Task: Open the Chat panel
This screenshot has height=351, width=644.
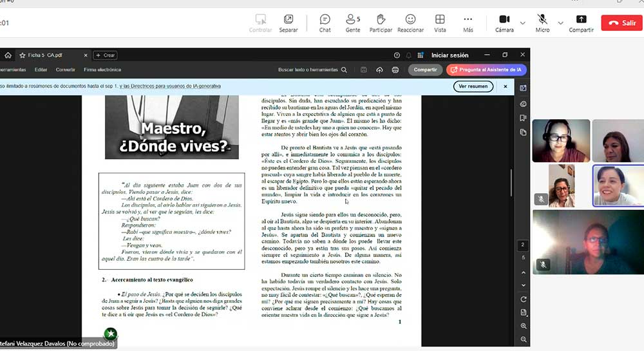Action: coord(325,23)
